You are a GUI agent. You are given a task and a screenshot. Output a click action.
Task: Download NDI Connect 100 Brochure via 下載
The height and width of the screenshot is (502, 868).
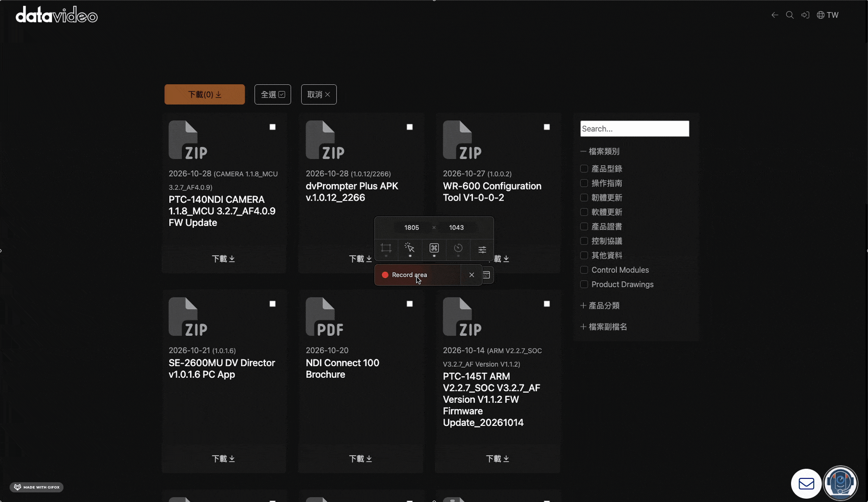361,459
